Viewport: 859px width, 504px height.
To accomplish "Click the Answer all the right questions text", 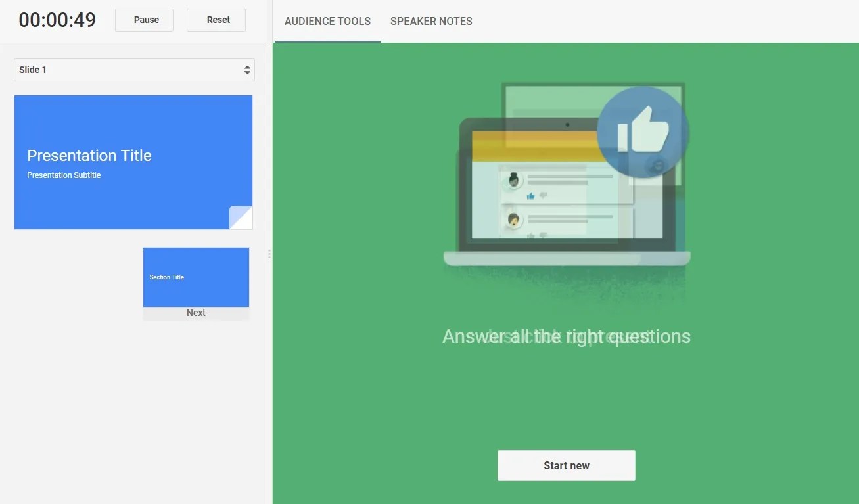I will tap(566, 336).
